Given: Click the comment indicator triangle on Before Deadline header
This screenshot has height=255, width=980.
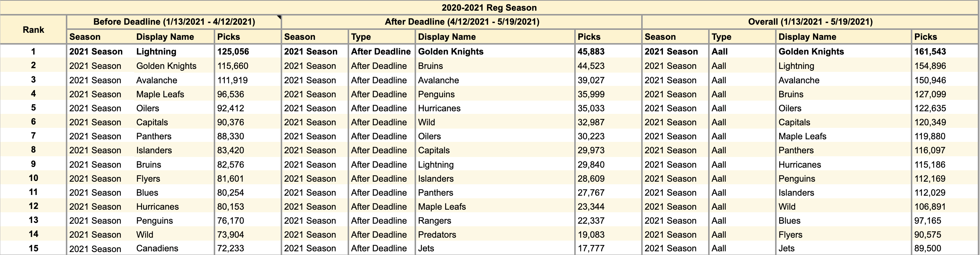Looking at the screenshot, I should [x=279, y=18].
